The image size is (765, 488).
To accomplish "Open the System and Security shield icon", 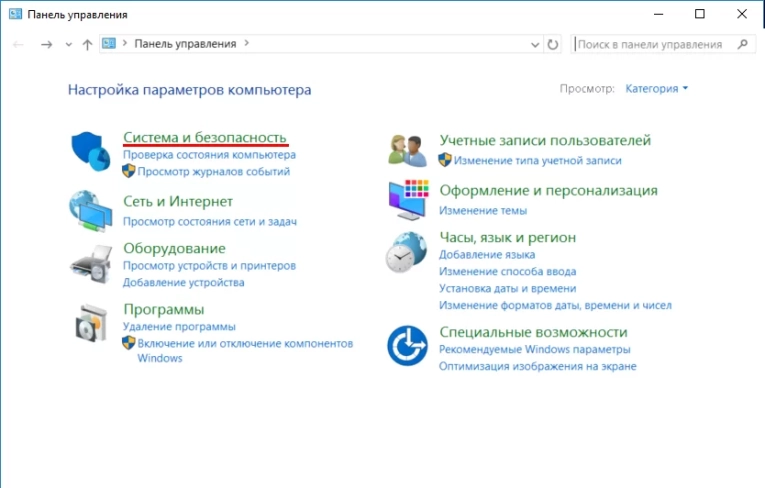I will click(91, 151).
